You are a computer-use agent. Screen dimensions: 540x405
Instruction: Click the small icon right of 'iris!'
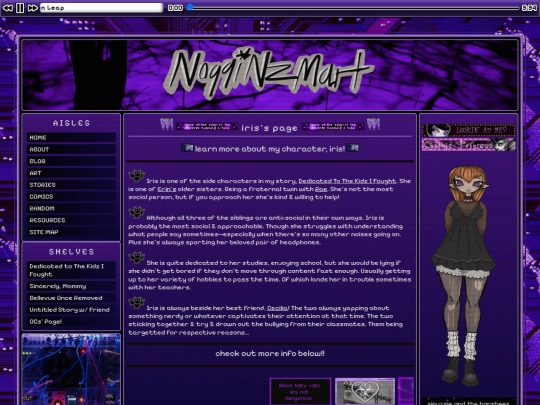[x=353, y=148]
